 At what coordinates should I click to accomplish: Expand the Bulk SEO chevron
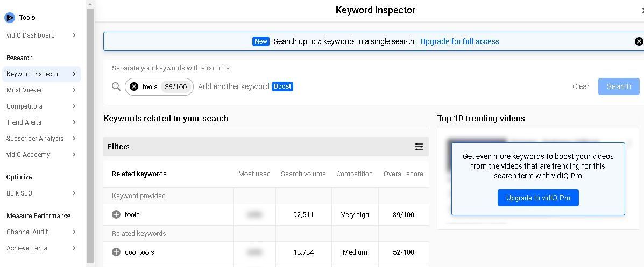74,193
